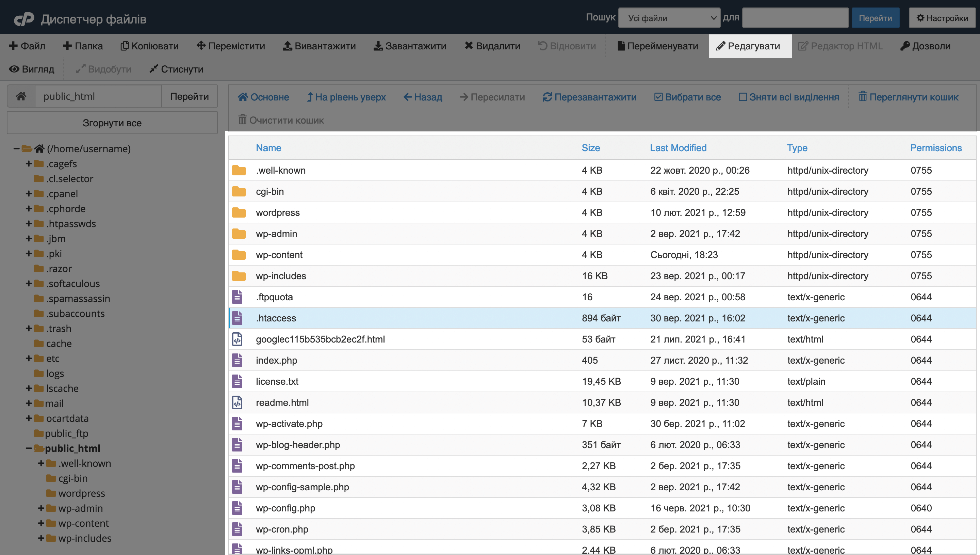Screen dimensions: 980x555
Task: Select the license.txt file name
Action: pos(277,382)
